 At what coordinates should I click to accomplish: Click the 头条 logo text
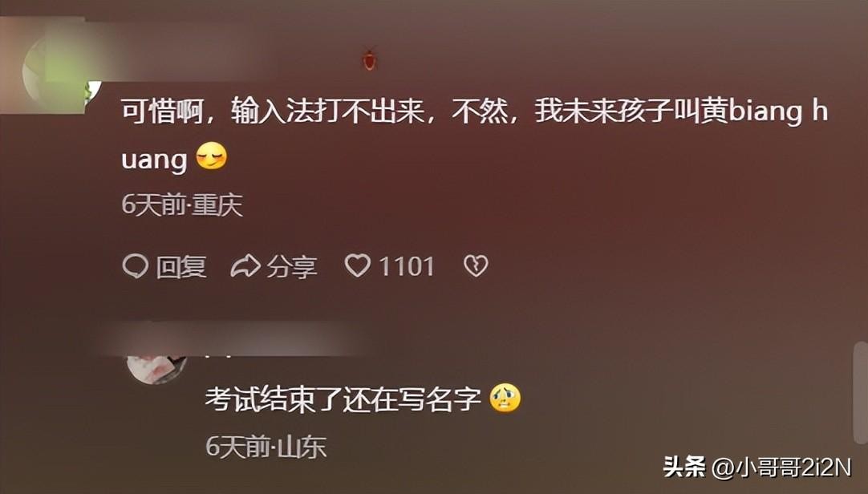(x=684, y=468)
